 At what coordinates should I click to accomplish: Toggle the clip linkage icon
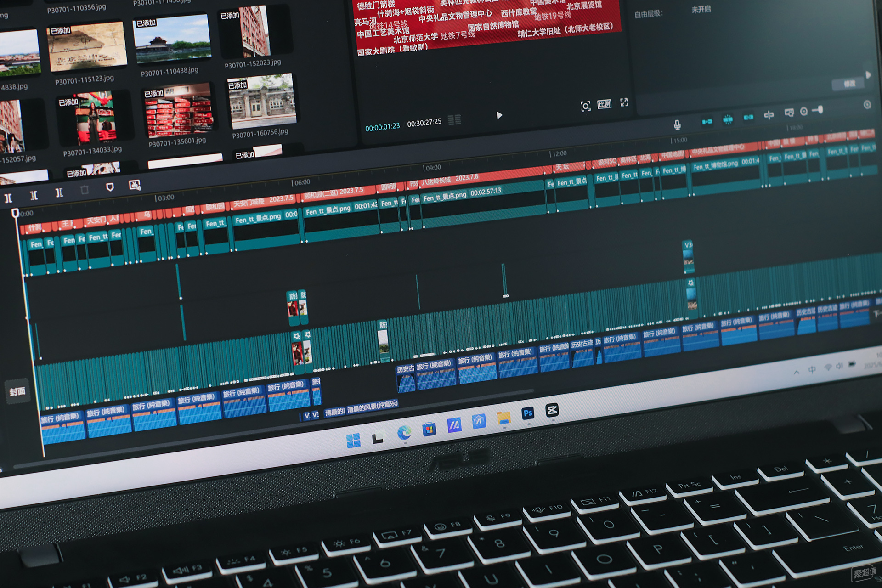(x=748, y=118)
